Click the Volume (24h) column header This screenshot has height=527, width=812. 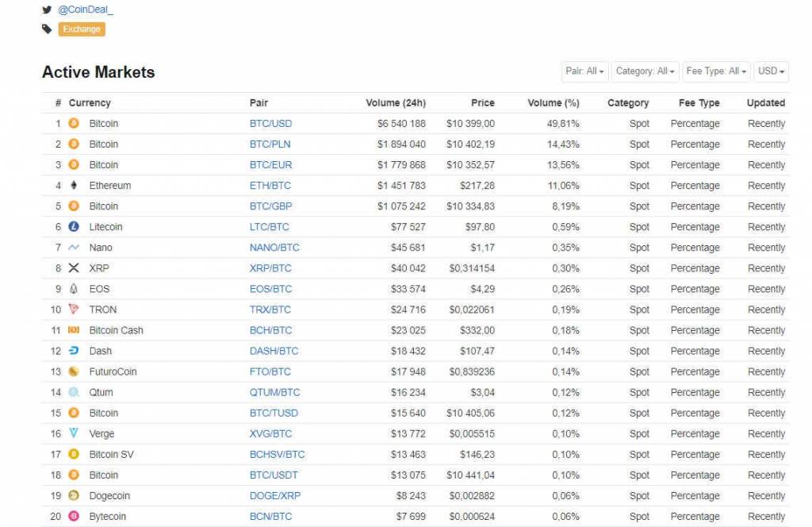tap(396, 102)
